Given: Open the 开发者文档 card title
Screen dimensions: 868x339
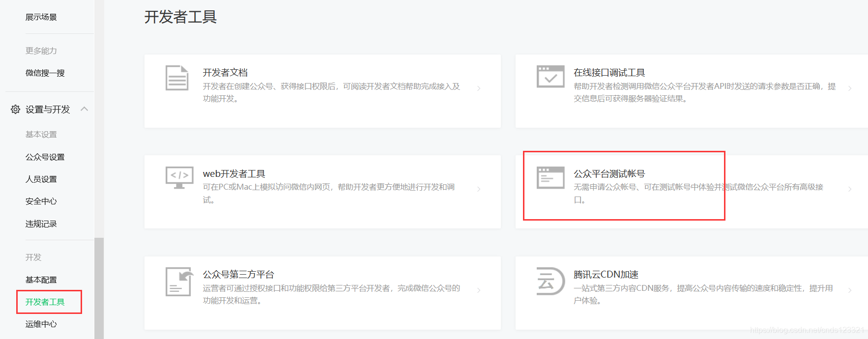Looking at the screenshot, I should point(225,73).
